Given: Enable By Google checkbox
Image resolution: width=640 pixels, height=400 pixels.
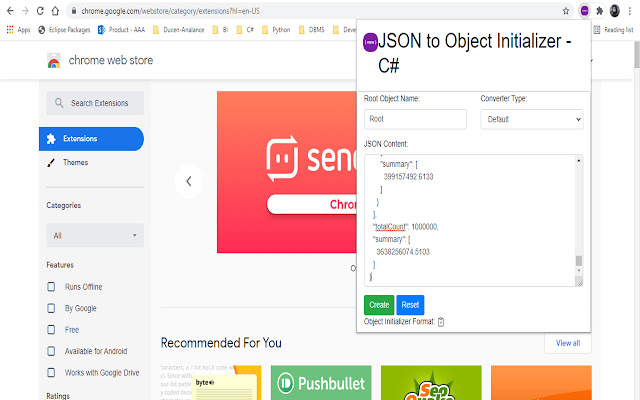Looking at the screenshot, I should click(51, 308).
